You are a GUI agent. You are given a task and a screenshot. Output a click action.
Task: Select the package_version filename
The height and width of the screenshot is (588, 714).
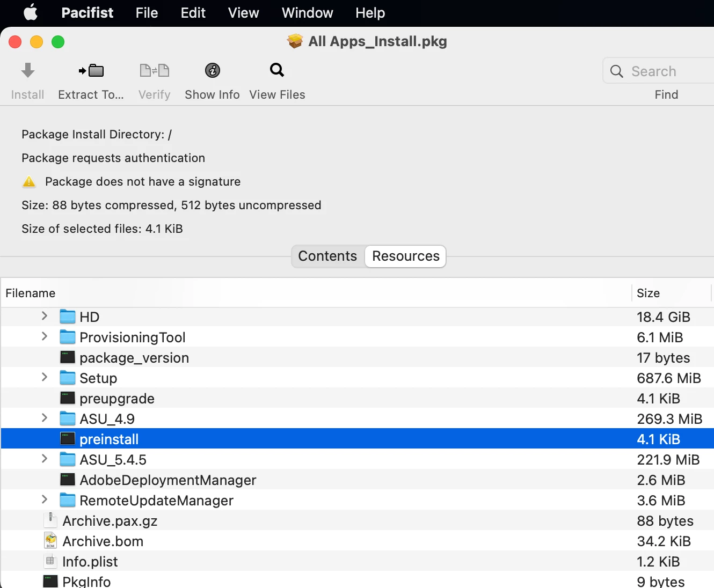(134, 358)
